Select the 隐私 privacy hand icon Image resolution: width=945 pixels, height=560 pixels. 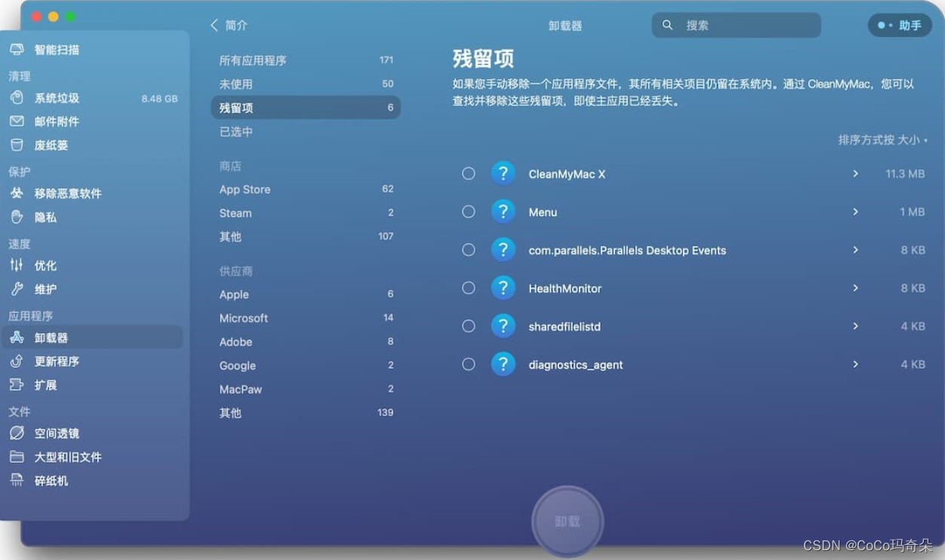click(17, 217)
